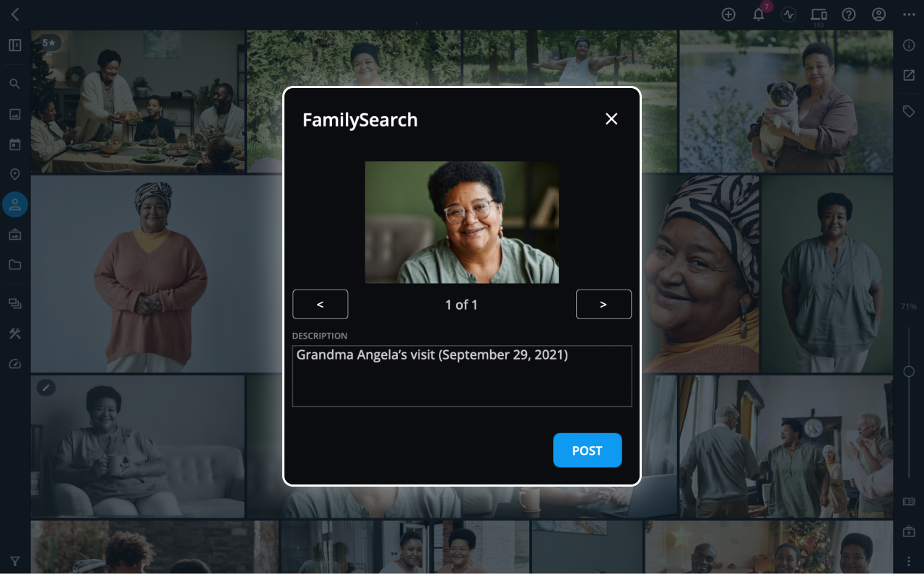Viewport: 924px width, 574px height.
Task: Open the bottom-right three-dot menu
Action: (909, 561)
